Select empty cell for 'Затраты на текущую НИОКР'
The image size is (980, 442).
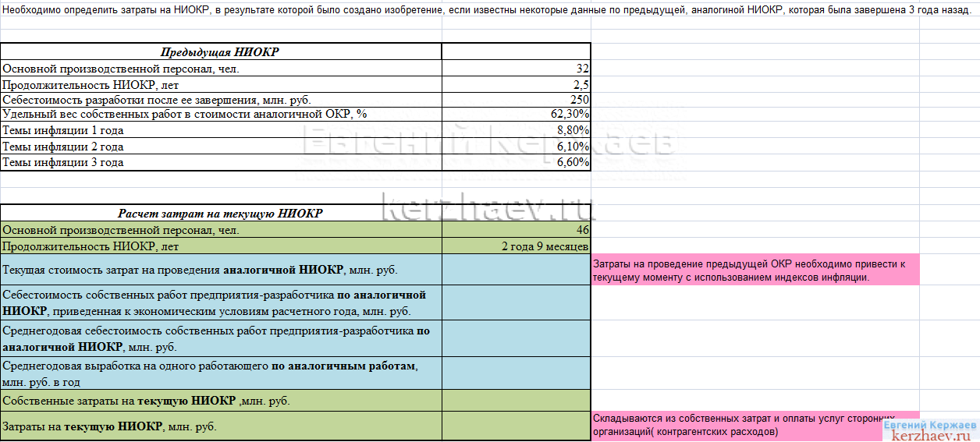point(517,426)
